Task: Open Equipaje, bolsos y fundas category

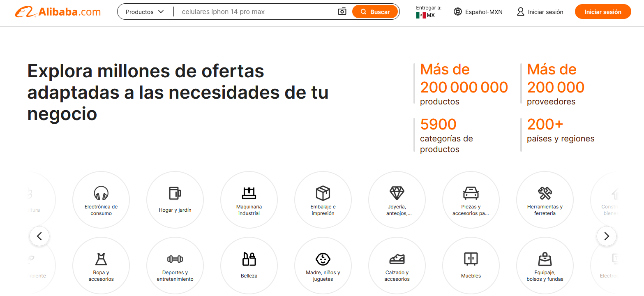Action: [545, 266]
